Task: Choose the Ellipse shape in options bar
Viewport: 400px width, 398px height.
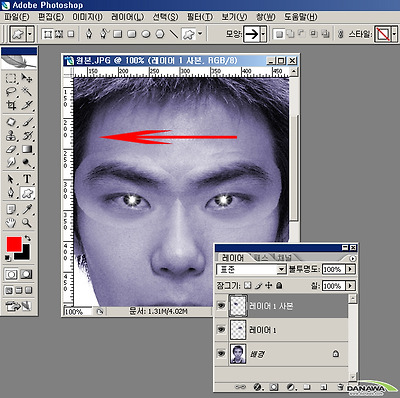Action: [x=146, y=34]
